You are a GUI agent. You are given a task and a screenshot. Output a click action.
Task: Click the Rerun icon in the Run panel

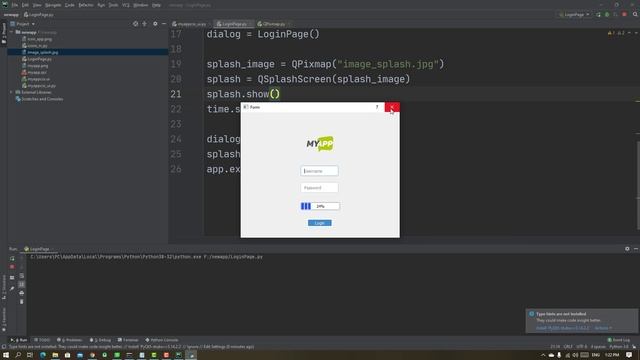pos(12,258)
